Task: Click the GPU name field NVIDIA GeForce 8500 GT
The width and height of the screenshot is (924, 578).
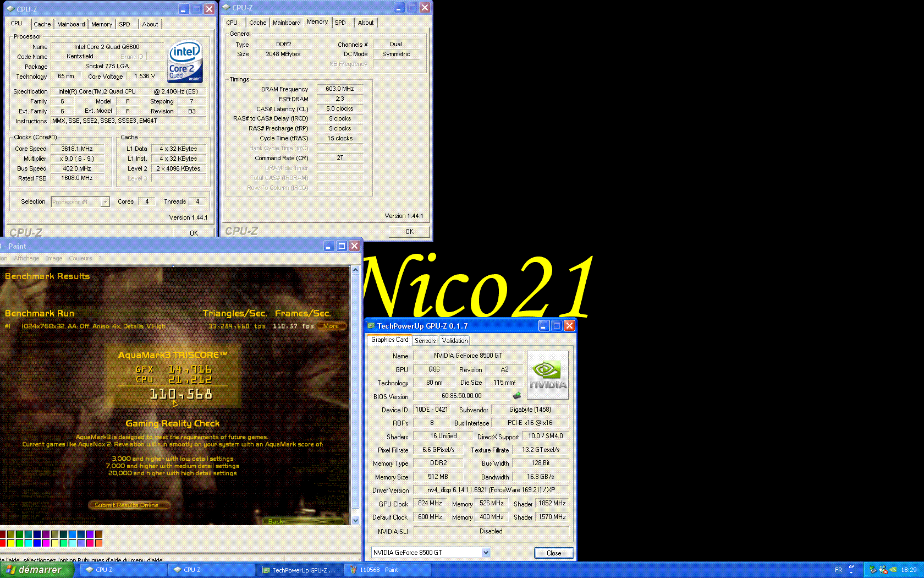Action: pos(468,356)
